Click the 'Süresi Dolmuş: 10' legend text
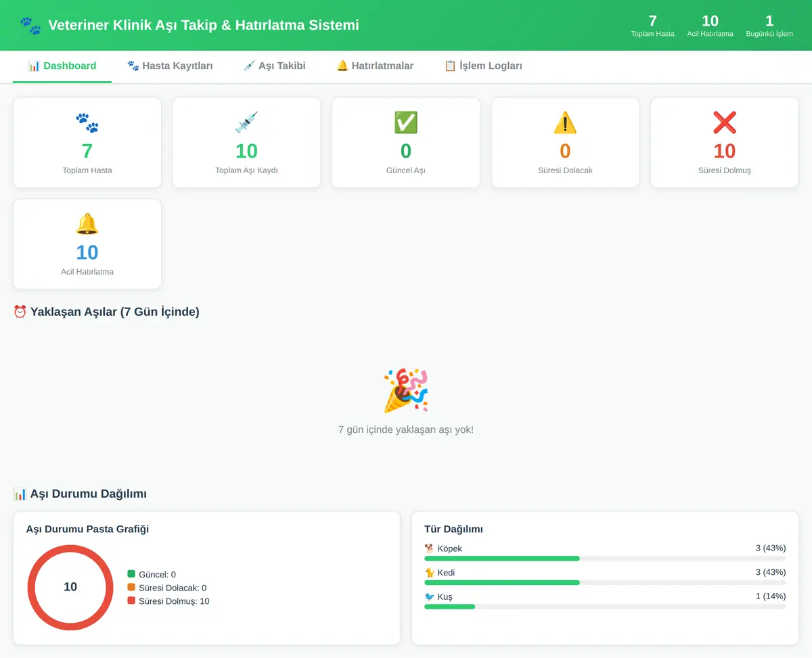Screen dimensions: 812x658 point(174,601)
